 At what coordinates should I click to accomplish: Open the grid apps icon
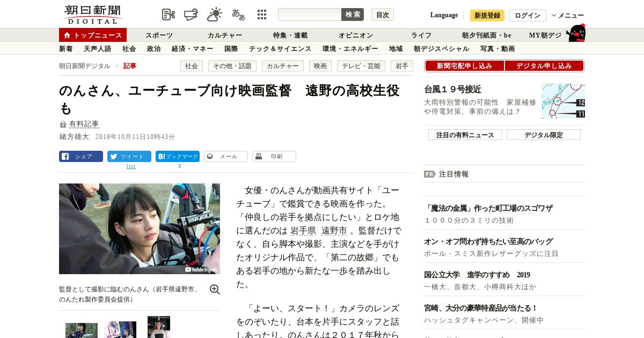tap(262, 14)
